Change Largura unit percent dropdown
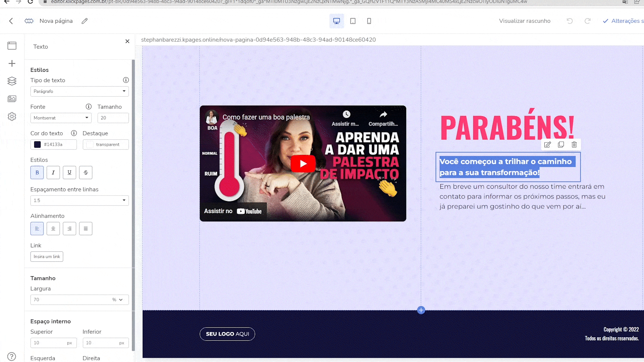The image size is (644, 362). pos(118,300)
